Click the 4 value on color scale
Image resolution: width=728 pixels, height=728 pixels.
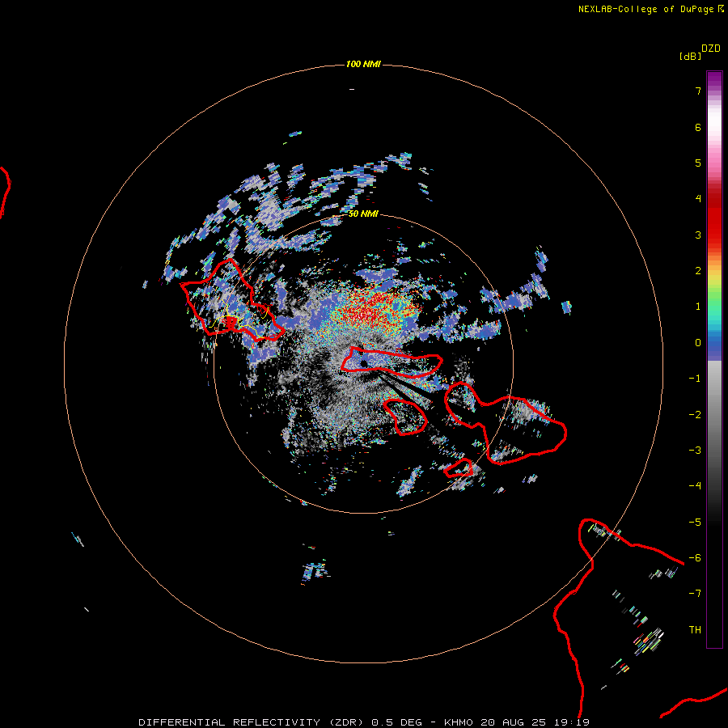click(698, 199)
